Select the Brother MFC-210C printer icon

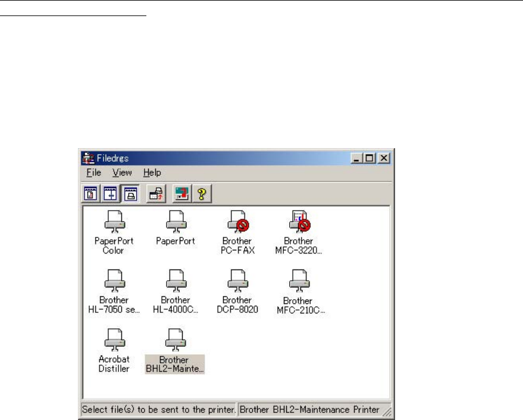click(299, 281)
